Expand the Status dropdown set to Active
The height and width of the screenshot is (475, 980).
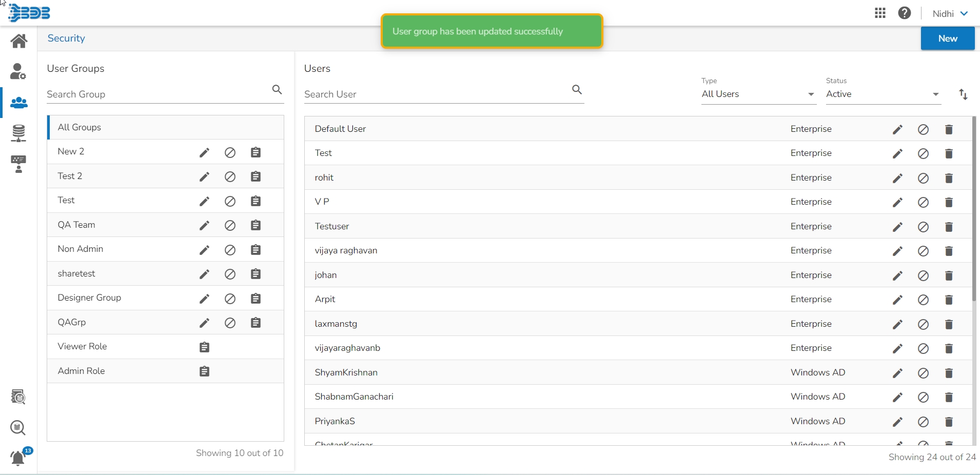click(883, 94)
